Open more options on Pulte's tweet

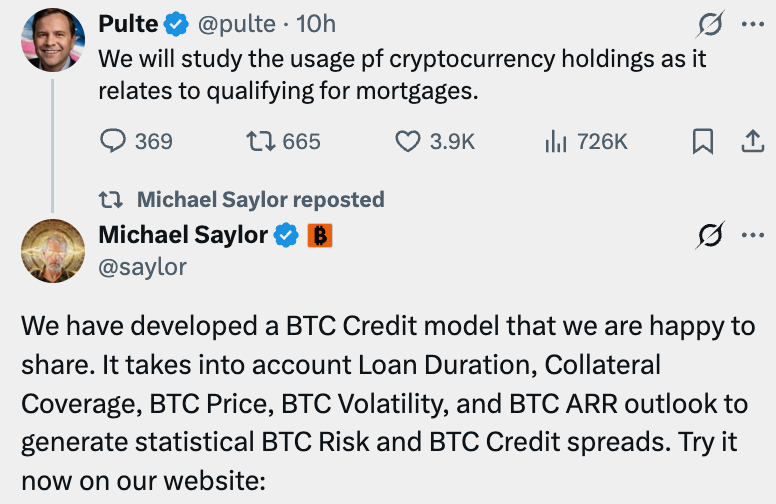(753, 24)
